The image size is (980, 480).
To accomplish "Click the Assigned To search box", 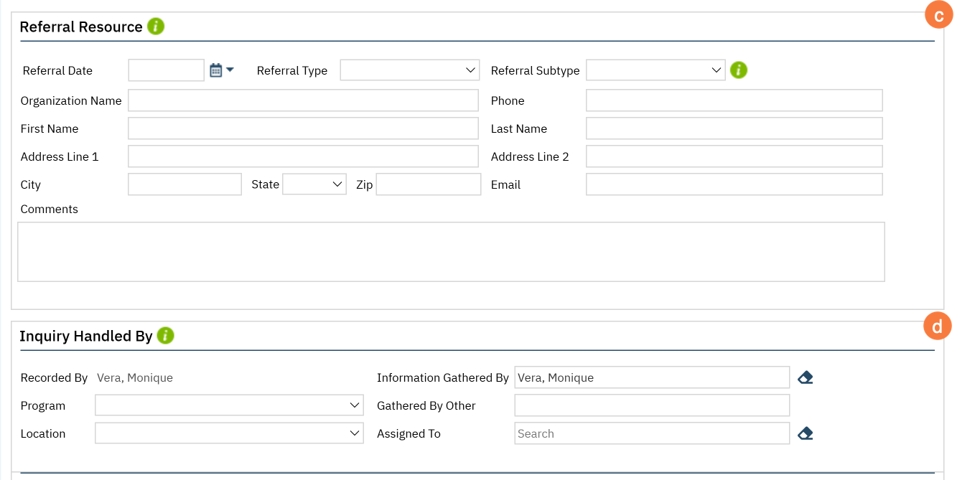I will coord(652,433).
